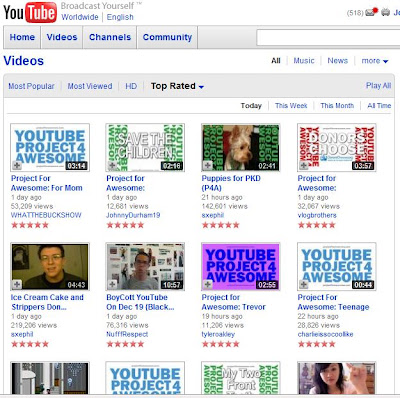Open the Worldwide location selector

click(80, 17)
